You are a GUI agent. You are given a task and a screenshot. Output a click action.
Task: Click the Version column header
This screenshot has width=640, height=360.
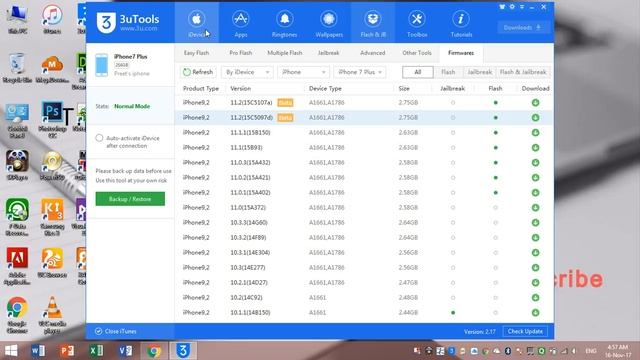[x=240, y=89]
